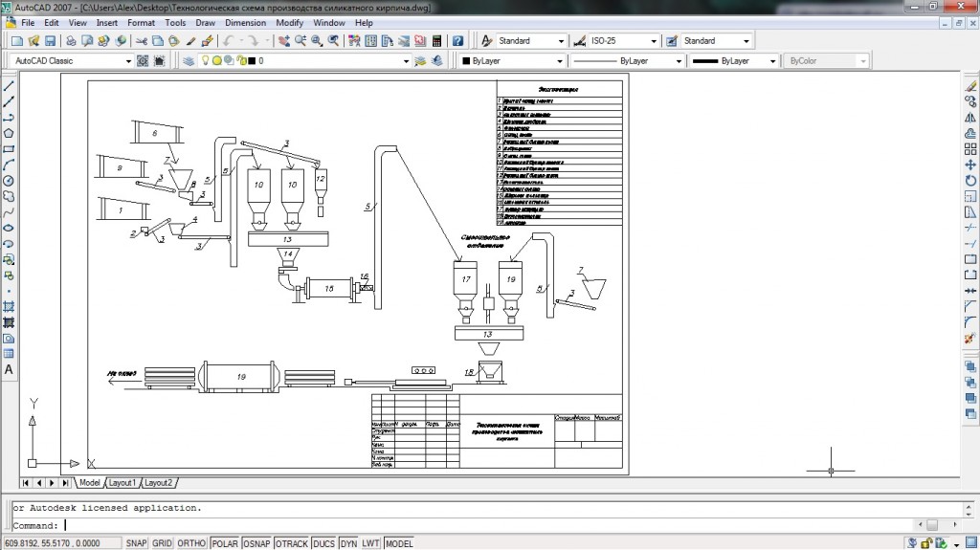Select the Move modify tool
Screen dimensions: 980x550
(x=970, y=165)
